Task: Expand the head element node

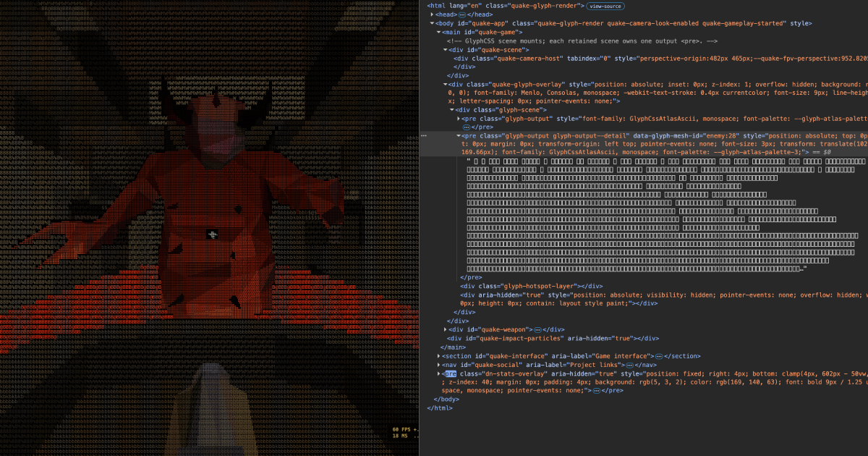Action: point(433,14)
